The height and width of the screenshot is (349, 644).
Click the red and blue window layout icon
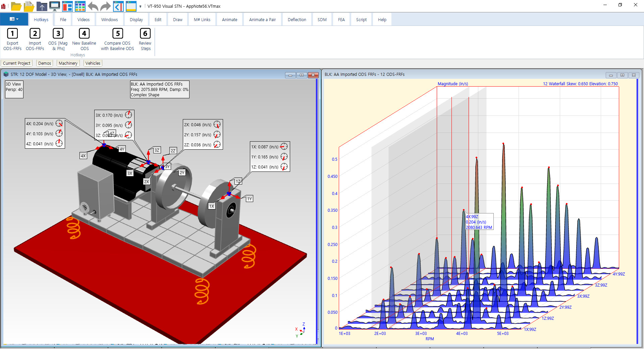tap(67, 6)
